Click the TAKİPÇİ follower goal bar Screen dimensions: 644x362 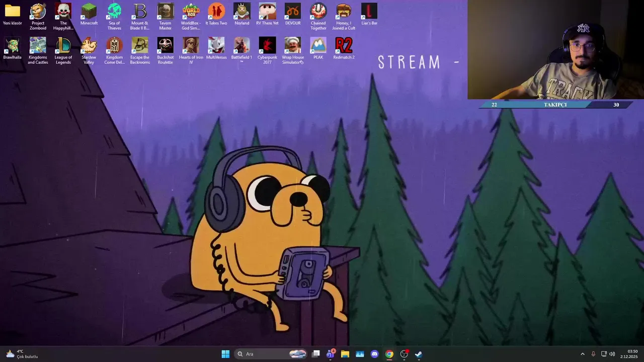pos(555,105)
